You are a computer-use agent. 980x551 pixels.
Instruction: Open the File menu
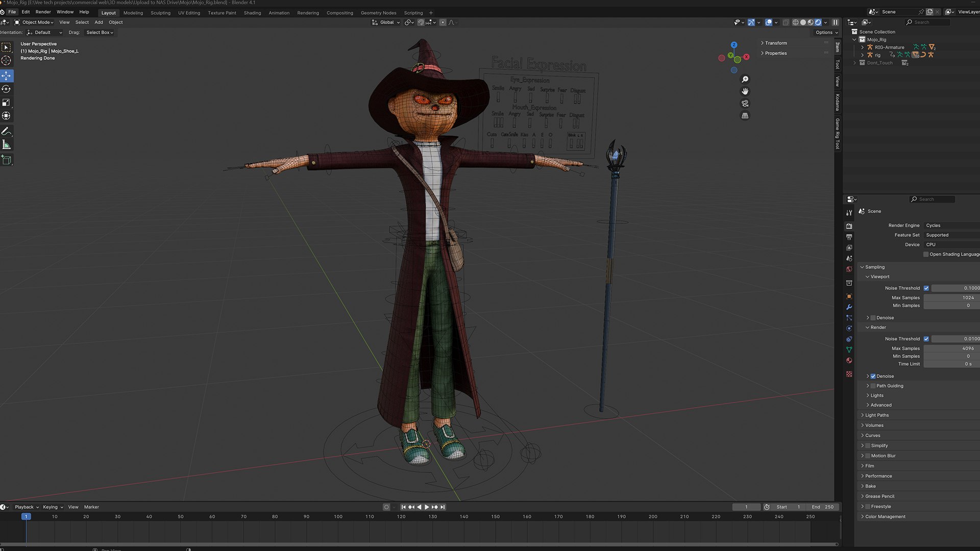tap(12, 12)
